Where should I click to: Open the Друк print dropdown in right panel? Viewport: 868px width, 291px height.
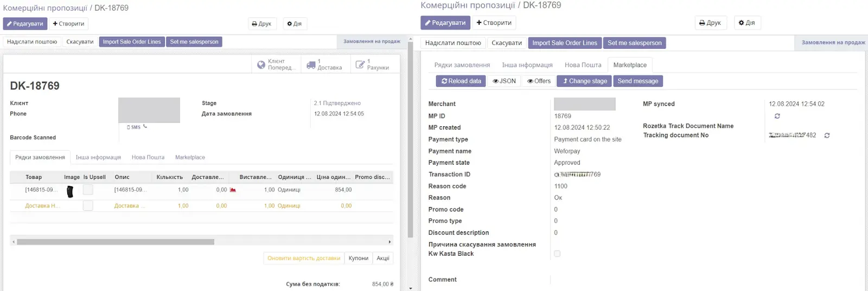coord(711,23)
